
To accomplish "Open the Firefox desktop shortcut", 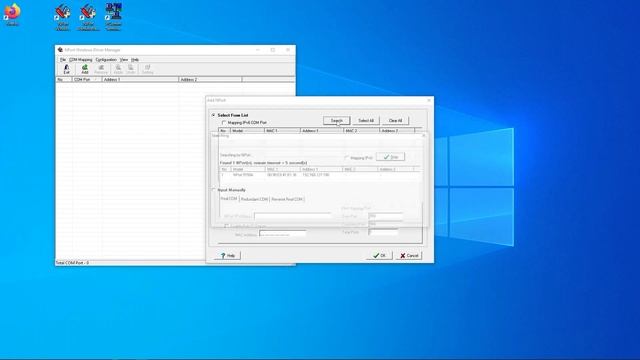I will point(12,14).
